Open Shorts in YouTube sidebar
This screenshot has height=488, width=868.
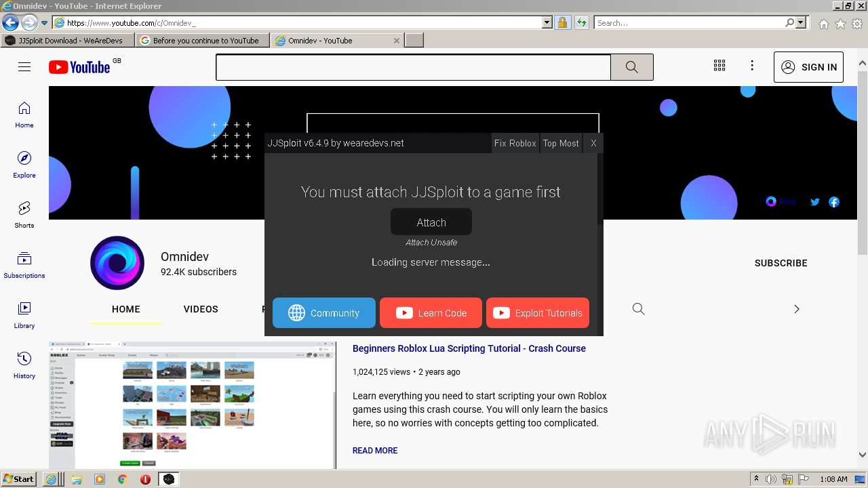pos(24,215)
